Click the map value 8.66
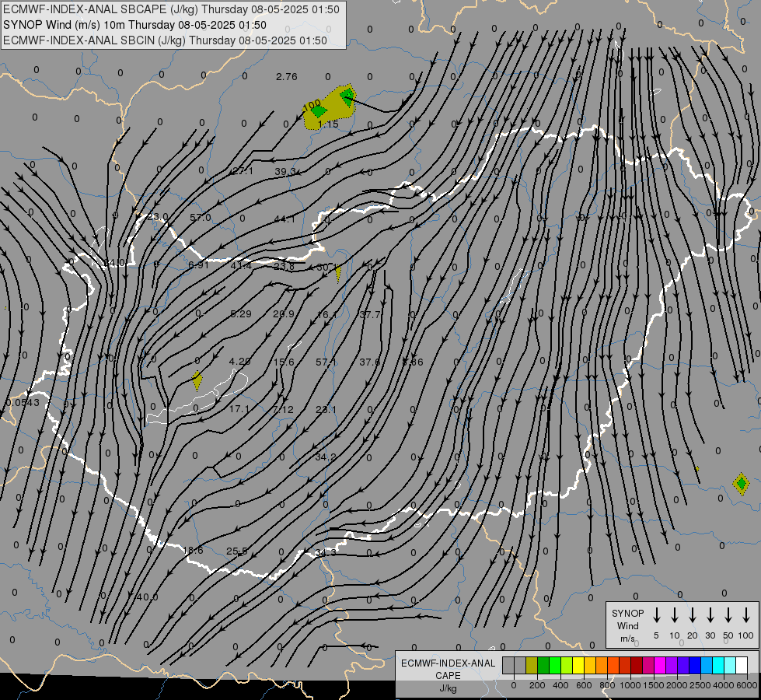The image size is (761, 700). pyautogui.click(x=413, y=362)
